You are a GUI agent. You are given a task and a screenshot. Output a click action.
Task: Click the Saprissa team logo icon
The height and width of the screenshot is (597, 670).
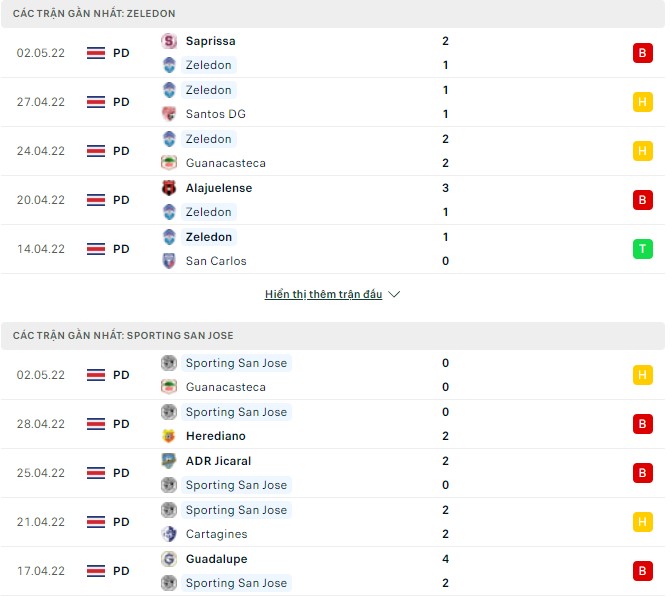pos(169,41)
